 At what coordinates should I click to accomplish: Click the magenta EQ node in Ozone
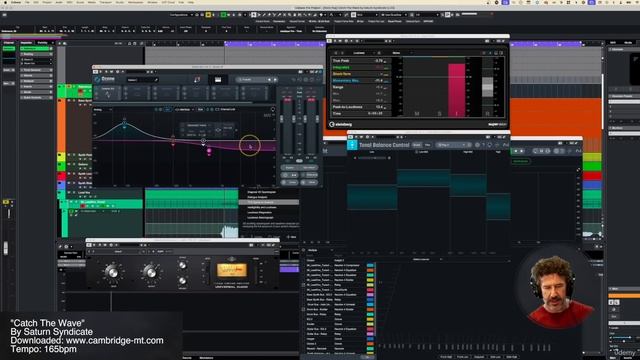tap(209, 151)
